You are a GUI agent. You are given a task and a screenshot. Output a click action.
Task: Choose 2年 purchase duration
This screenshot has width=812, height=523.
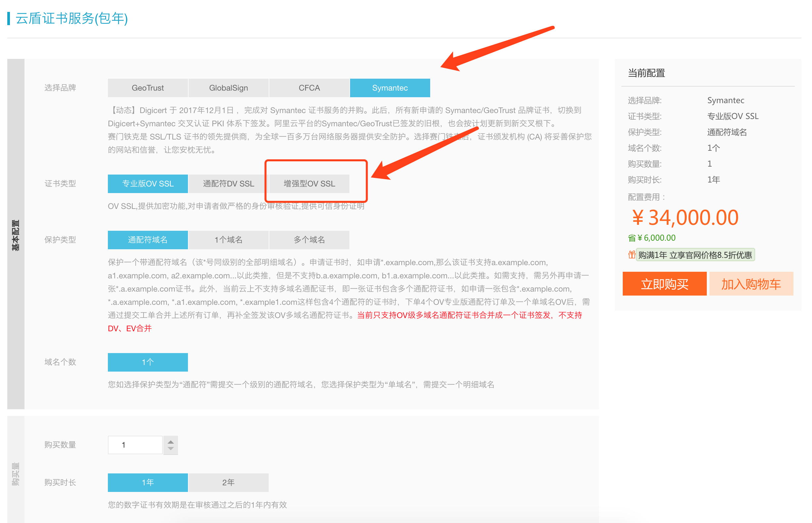tap(228, 482)
